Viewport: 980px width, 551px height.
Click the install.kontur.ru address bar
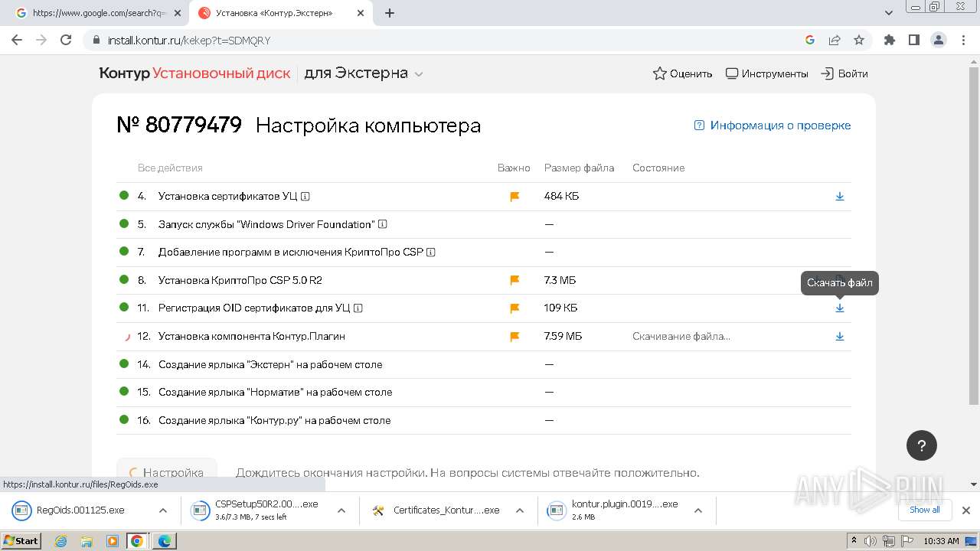[x=444, y=41]
